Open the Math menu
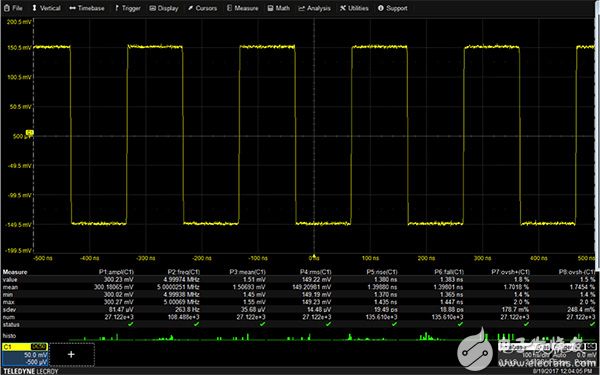The width and height of the screenshot is (600, 375). [279, 8]
